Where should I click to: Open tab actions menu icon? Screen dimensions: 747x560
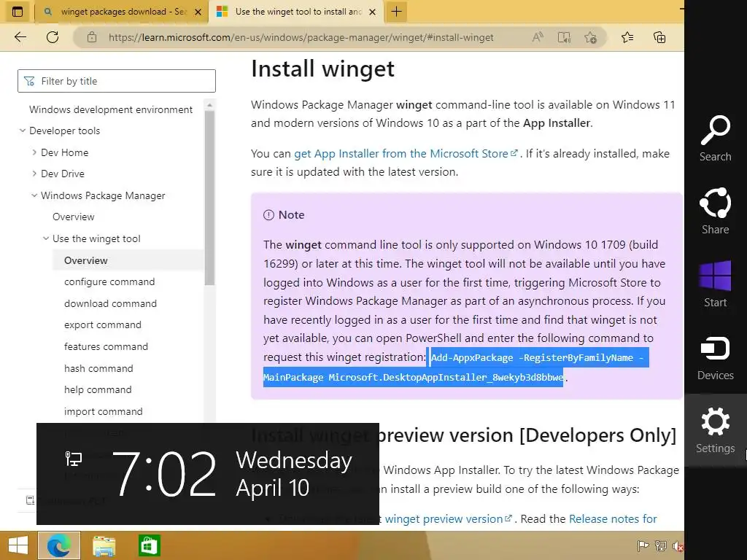18,12
